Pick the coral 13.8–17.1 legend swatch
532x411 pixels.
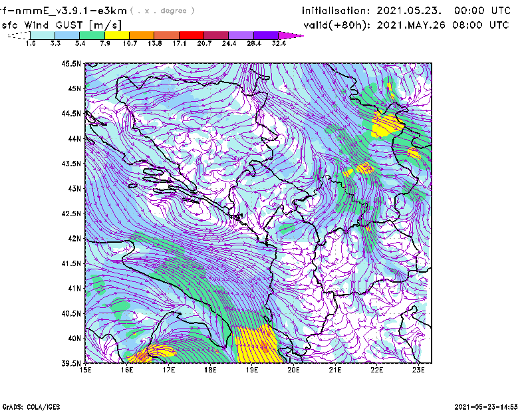(x=167, y=36)
